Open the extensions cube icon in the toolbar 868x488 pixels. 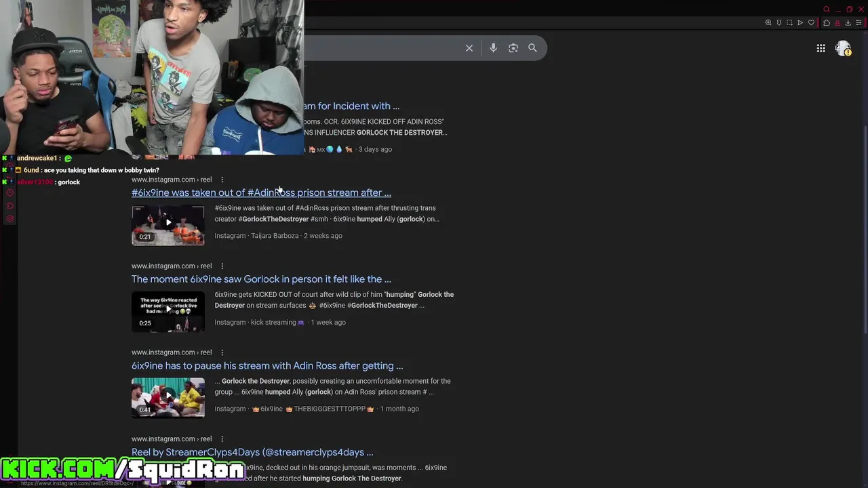coord(827,22)
